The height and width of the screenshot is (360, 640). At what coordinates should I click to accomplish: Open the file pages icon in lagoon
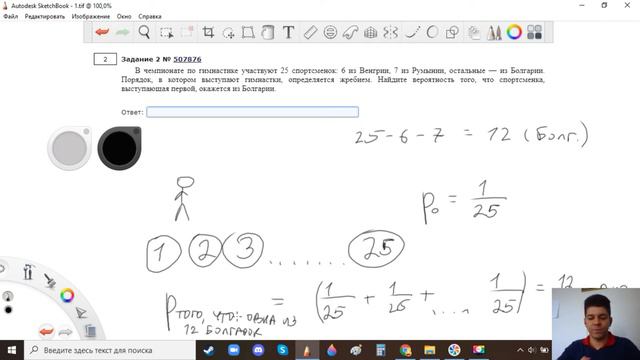(x=90, y=330)
